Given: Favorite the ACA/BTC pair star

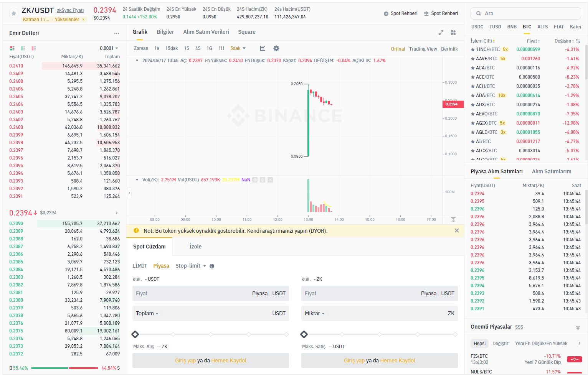Looking at the screenshot, I should tap(473, 68).
